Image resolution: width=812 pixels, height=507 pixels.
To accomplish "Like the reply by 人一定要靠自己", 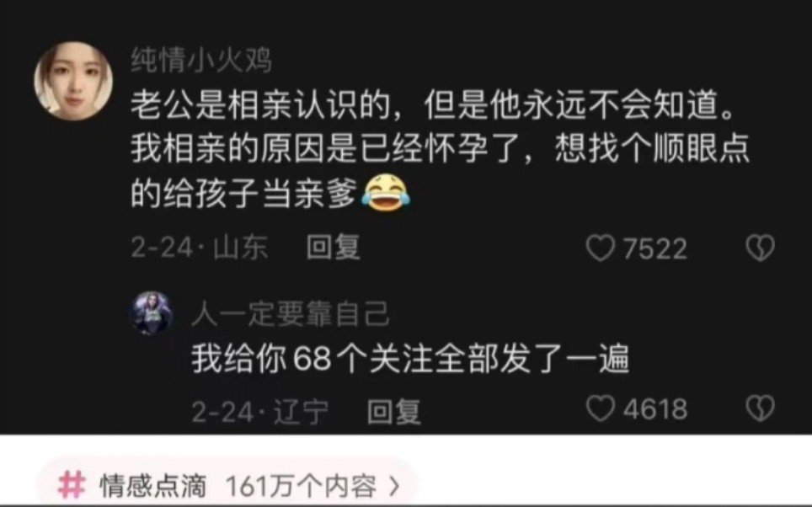I will (x=601, y=408).
